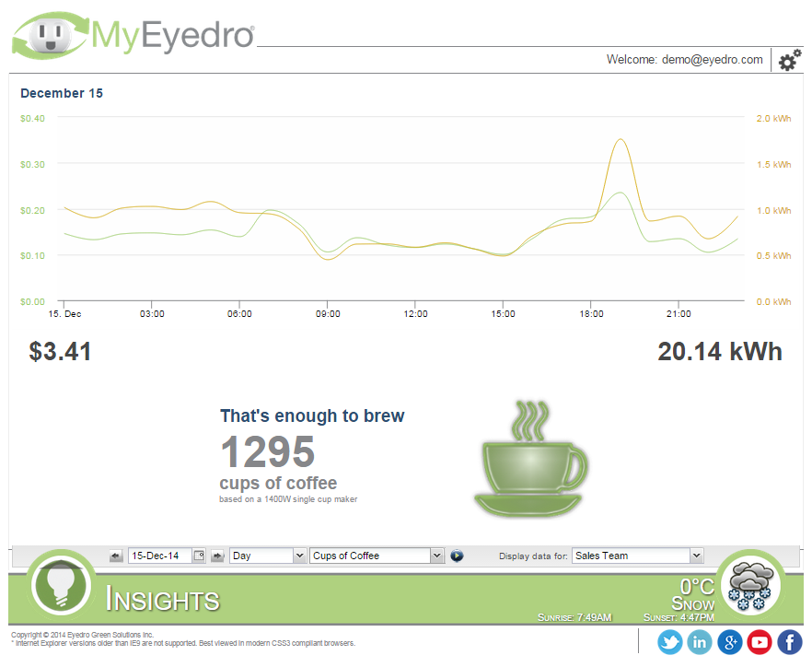Click the 1400W single cup maker note
Screen dimensions: 812x667
point(288,499)
